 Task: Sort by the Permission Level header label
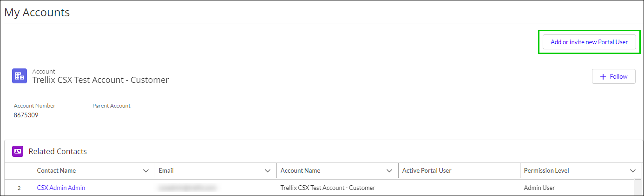546,171
